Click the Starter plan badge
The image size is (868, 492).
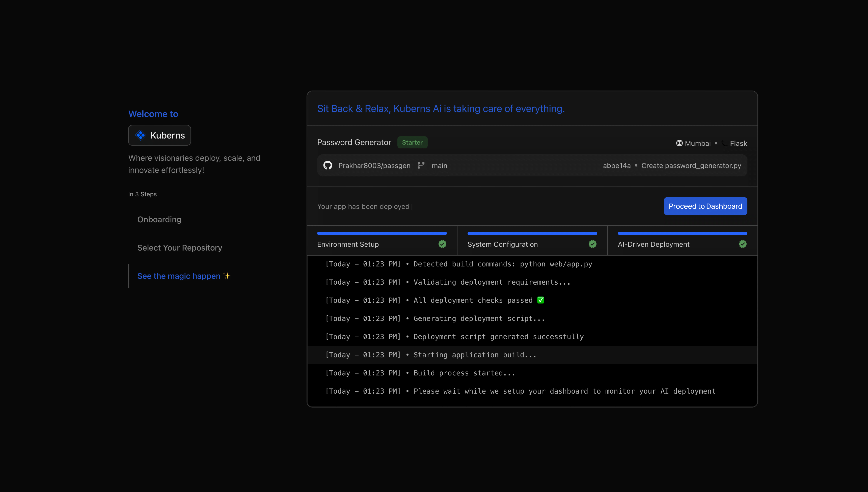[412, 142]
